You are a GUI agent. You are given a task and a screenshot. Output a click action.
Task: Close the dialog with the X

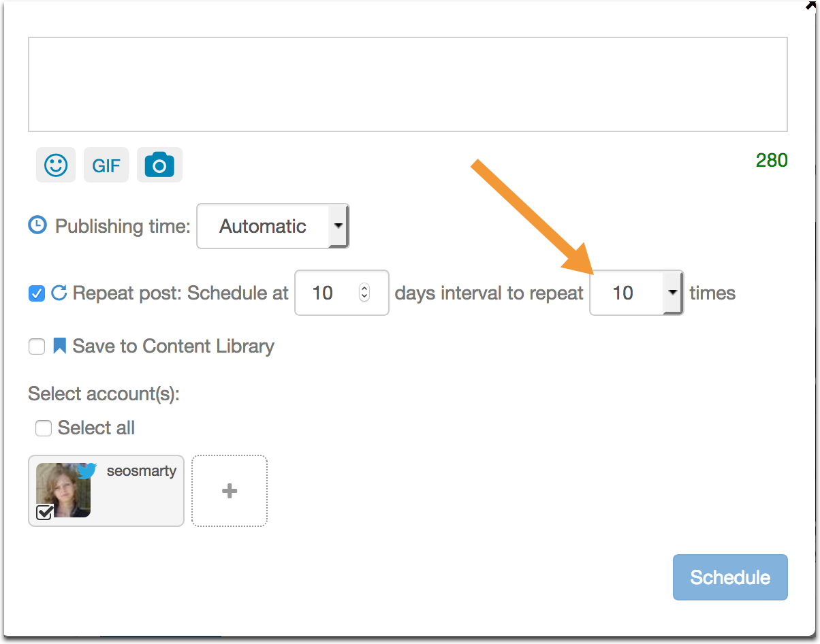[810, 3]
